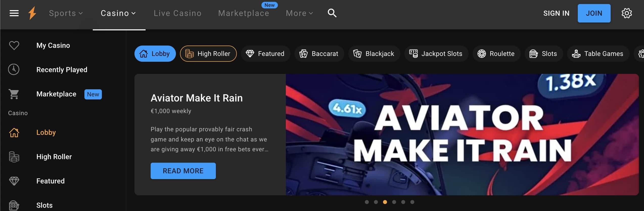Click the blue JOIN button

click(594, 13)
